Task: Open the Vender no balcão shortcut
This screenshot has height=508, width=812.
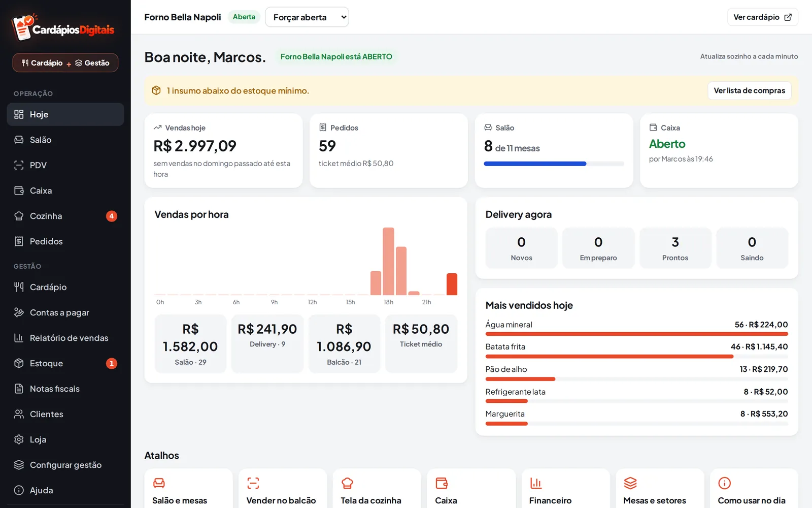Action: 283,489
